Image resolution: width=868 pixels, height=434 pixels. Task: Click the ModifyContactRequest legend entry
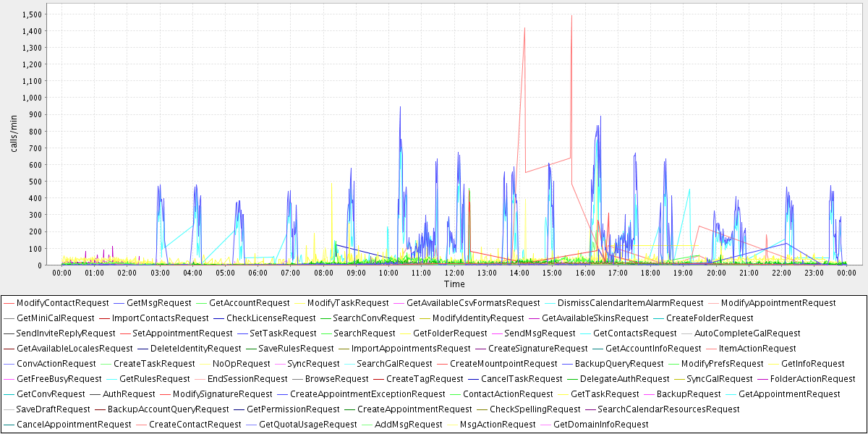pos(62,303)
